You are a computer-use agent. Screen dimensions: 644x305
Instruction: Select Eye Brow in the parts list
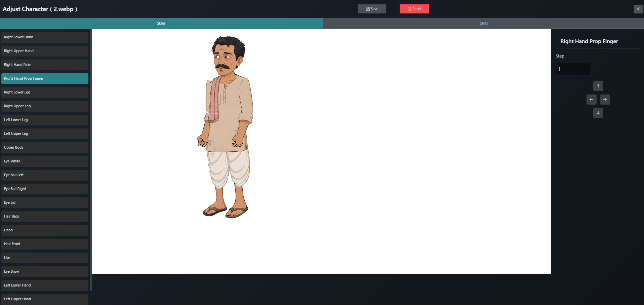[45, 272]
